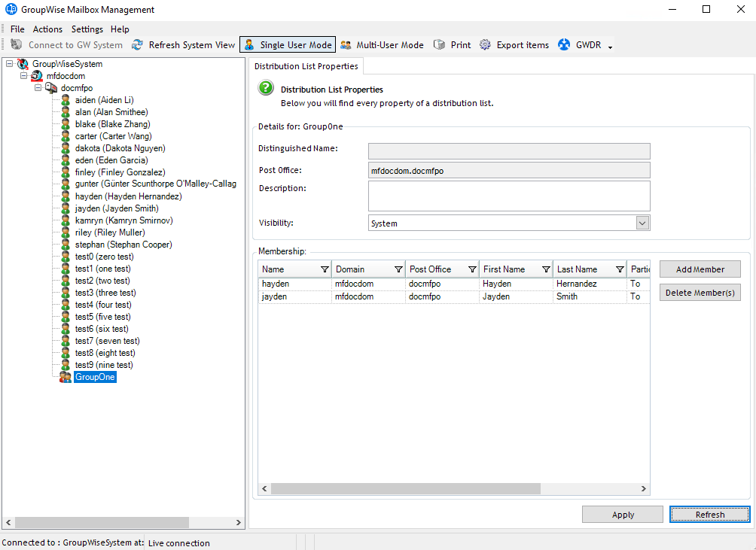
Task: Click the user icon beside aiden
Action: 66,100
